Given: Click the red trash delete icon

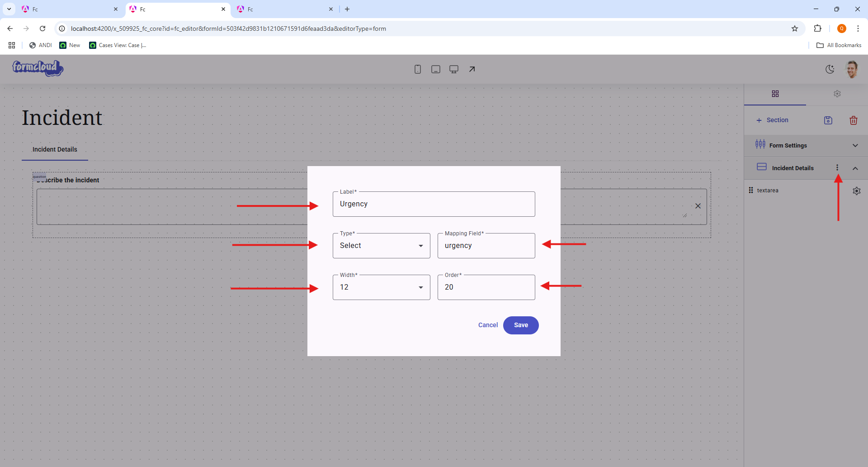Looking at the screenshot, I should coord(854,120).
